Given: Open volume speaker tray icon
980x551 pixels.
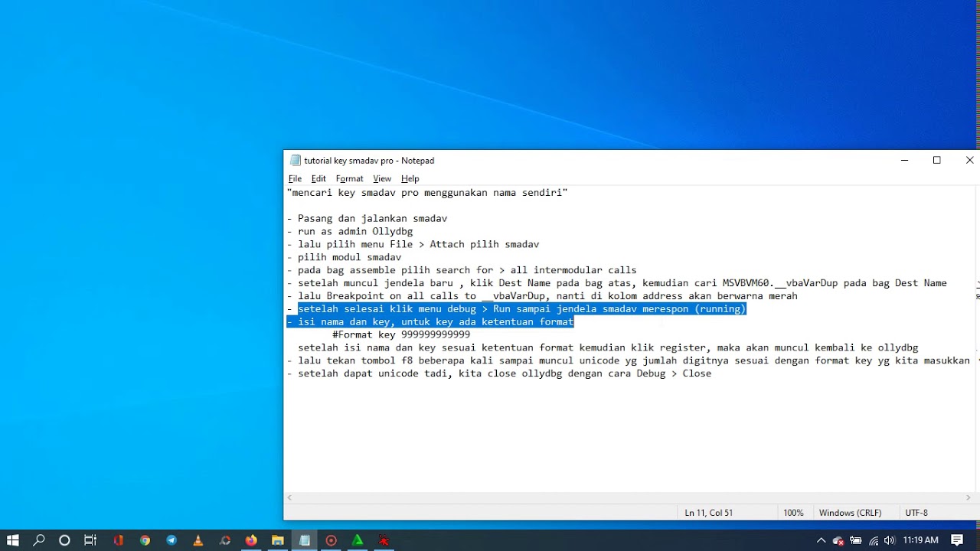Looking at the screenshot, I should (x=890, y=540).
